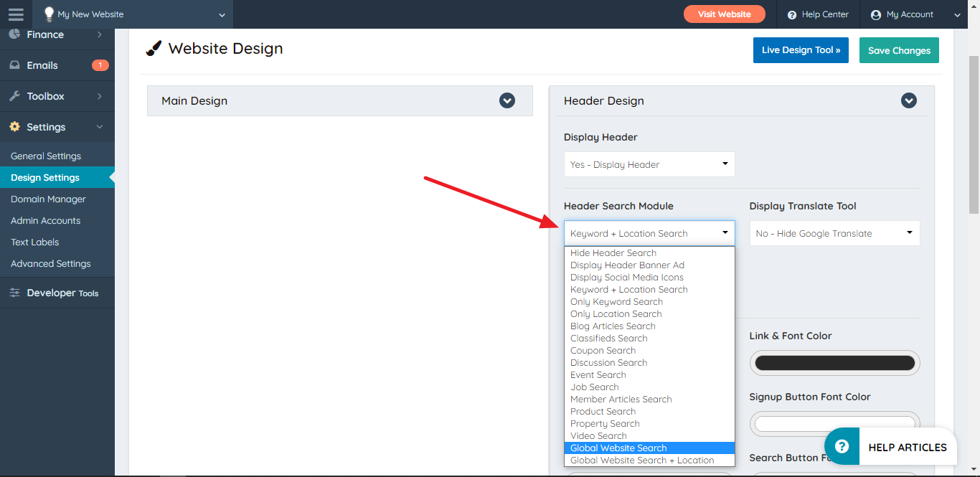Select Global Website Search + Location option
980x477 pixels.
coord(649,460)
